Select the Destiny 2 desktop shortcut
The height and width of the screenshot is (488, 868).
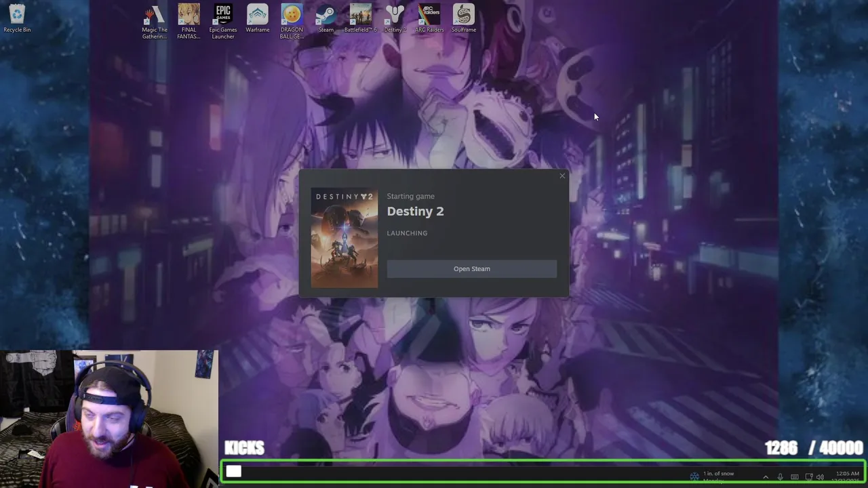pyautogui.click(x=395, y=18)
